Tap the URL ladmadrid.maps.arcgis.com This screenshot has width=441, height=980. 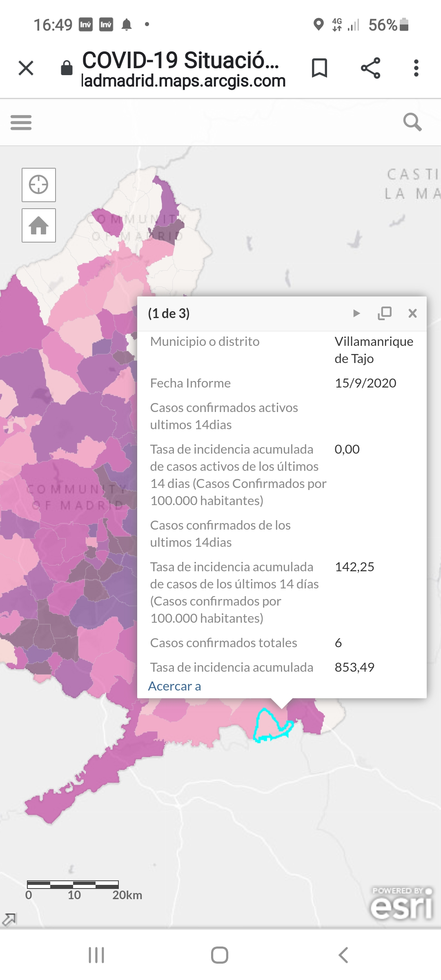[183, 81]
